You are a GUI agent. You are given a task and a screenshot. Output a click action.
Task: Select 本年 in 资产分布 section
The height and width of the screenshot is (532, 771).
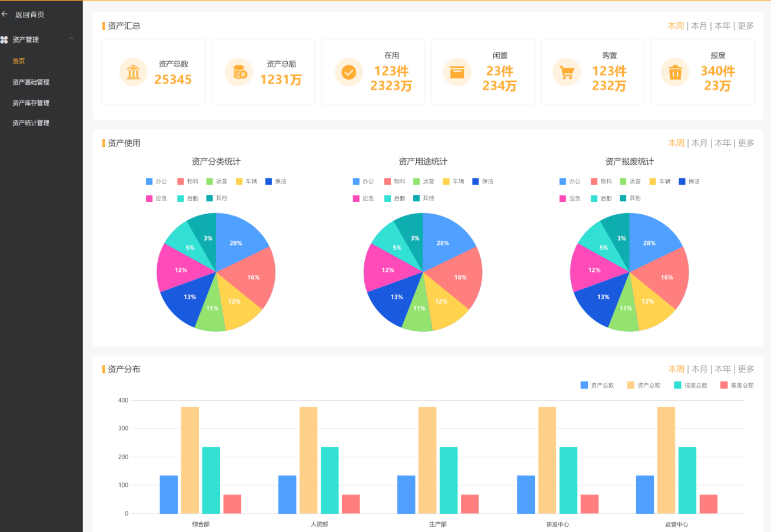[x=722, y=369]
